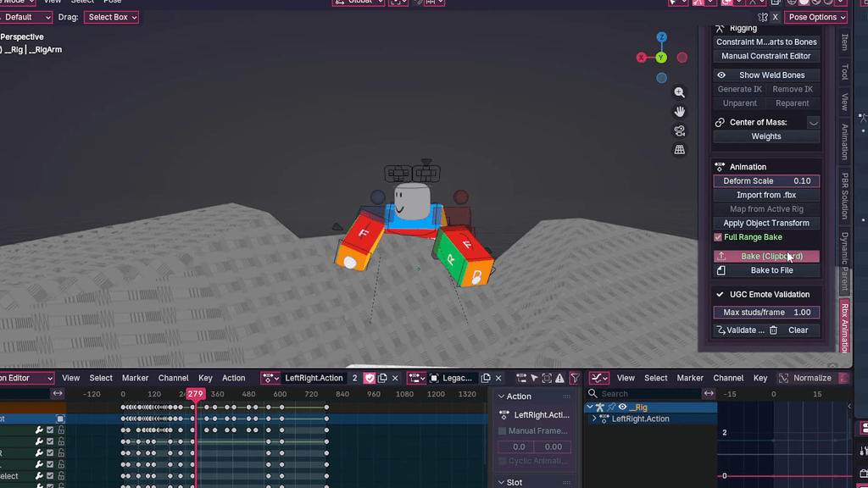The width and height of the screenshot is (868, 488).
Task: Toggle Show Weld Bones eye button
Action: [x=766, y=75]
